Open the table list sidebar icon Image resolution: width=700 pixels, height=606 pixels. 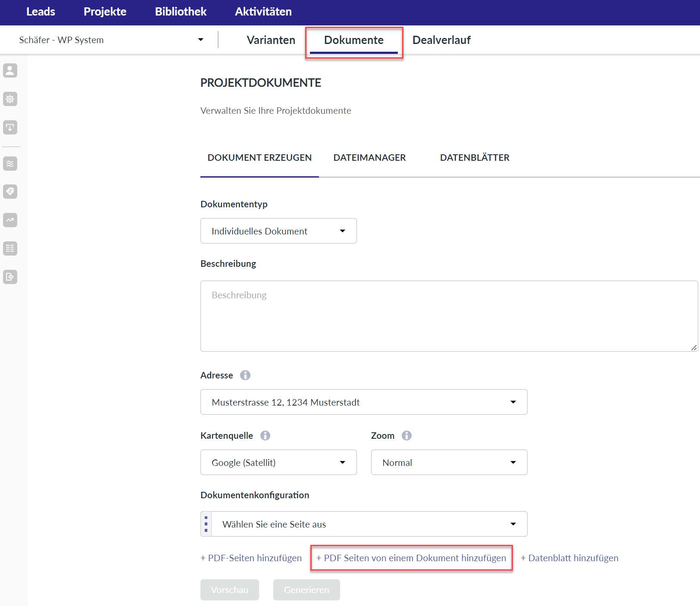click(x=10, y=248)
